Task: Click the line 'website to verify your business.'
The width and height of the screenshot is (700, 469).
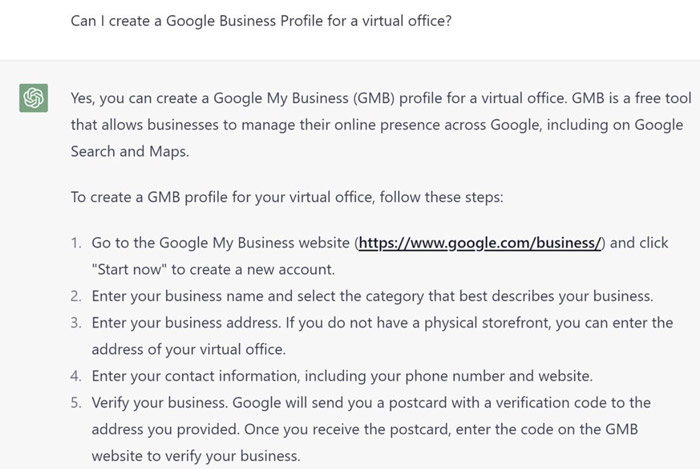Action: click(x=196, y=456)
